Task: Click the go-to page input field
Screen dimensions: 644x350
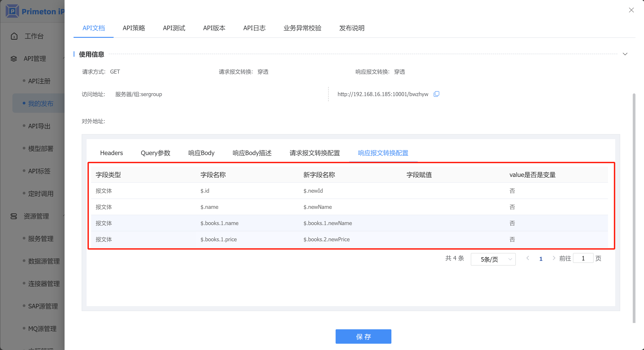Action: (x=583, y=258)
